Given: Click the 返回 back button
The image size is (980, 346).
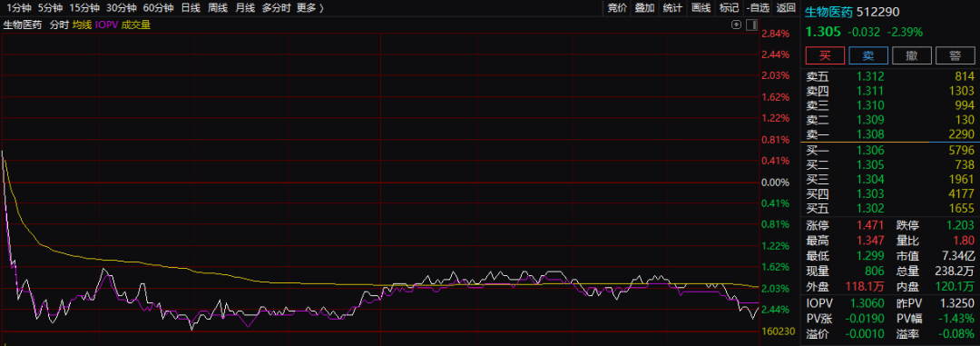Looking at the screenshot, I should point(786,8).
